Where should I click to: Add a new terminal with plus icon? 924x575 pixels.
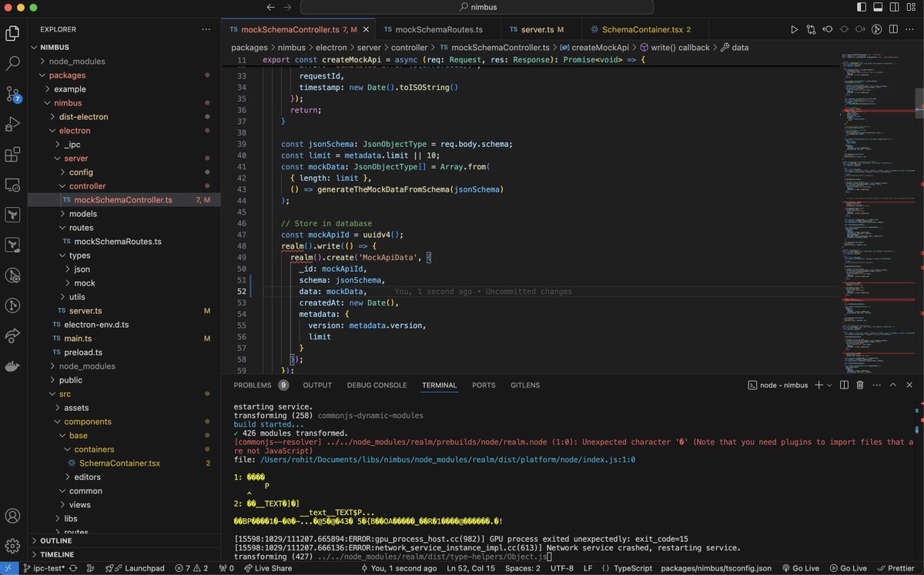[819, 385]
